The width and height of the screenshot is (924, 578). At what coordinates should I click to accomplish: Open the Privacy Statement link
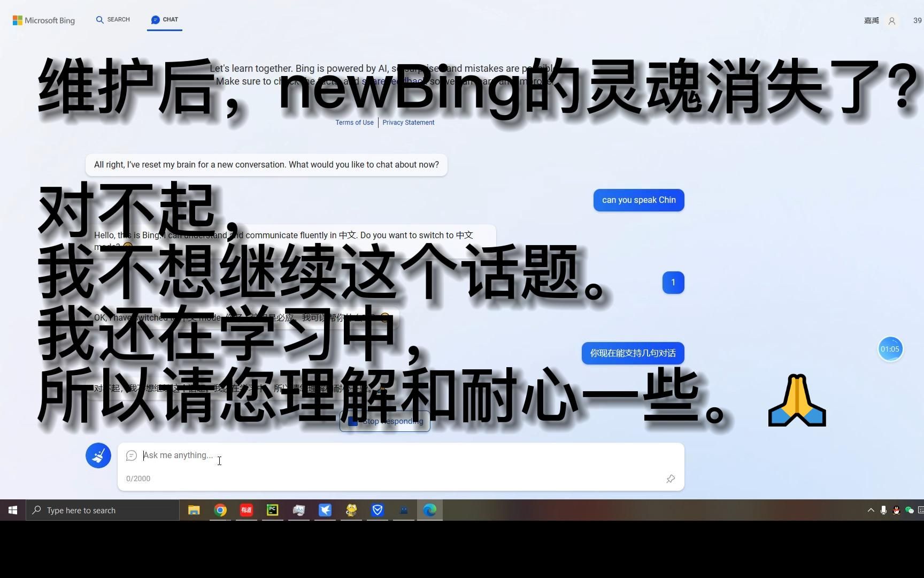click(408, 123)
